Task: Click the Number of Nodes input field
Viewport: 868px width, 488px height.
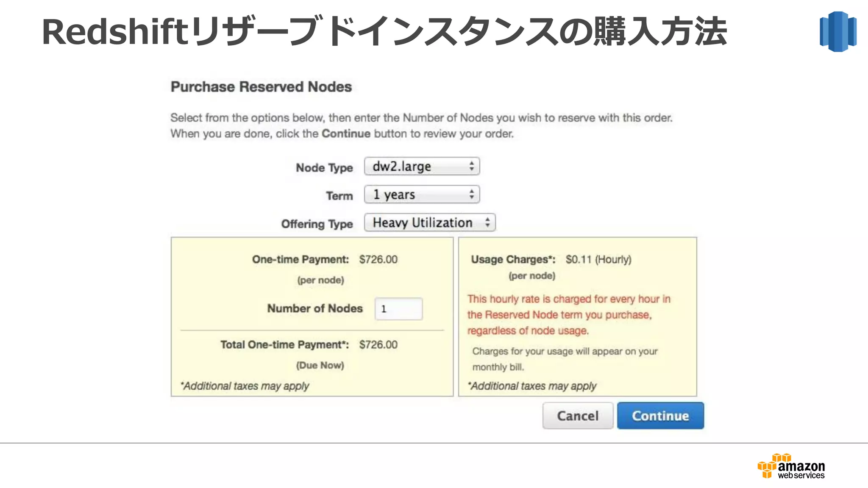Action: (398, 309)
